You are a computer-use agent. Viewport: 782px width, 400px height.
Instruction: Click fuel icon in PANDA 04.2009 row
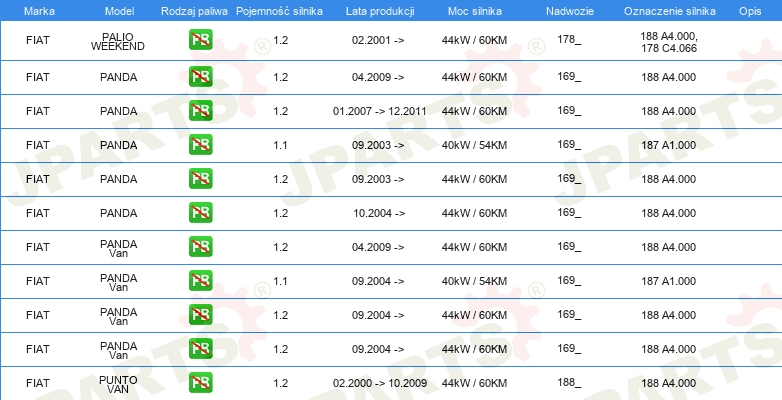tap(200, 77)
